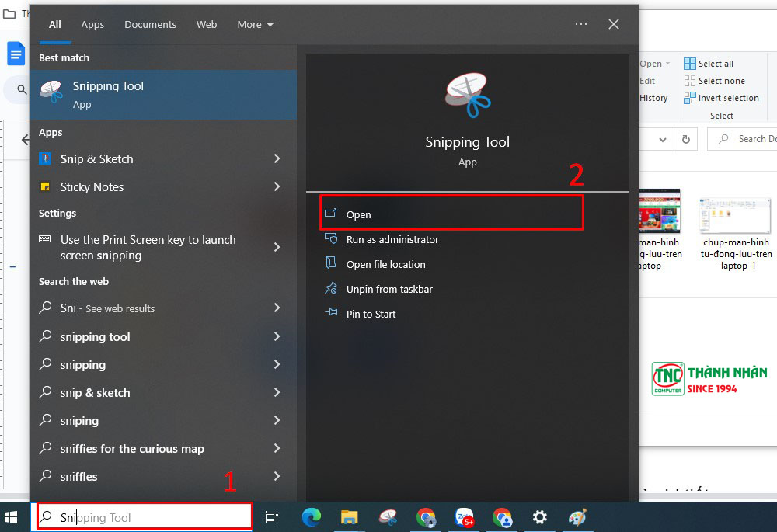The width and height of the screenshot is (777, 532).
Task: Open the Open dropdown in File Explorer ribbon
Action: (x=654, y=64)
